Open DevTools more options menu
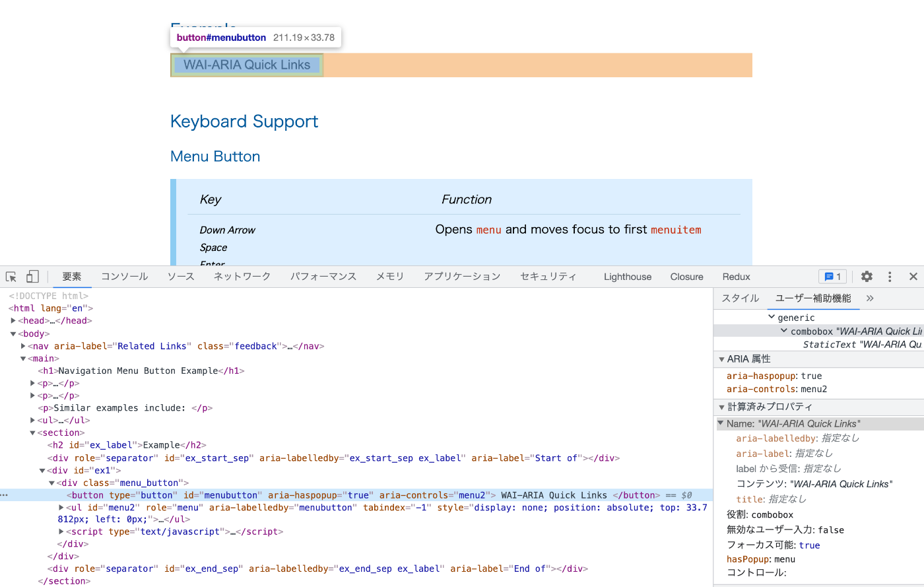This screenshot has width=924, height=587. click(x=890, y=277)
